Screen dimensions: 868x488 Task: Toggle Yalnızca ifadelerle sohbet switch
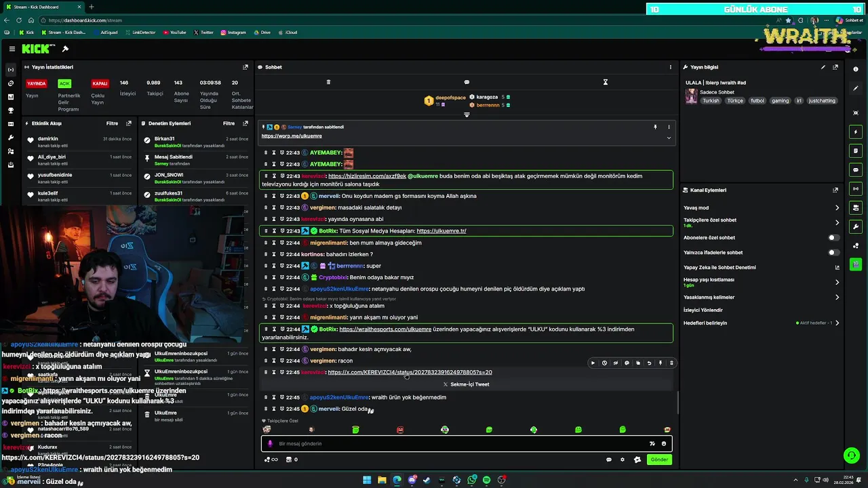833,253
